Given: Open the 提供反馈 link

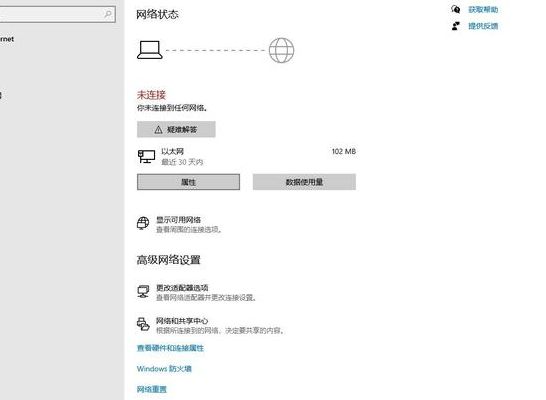Looking at the screenshot, I should [x=483, y=26].
